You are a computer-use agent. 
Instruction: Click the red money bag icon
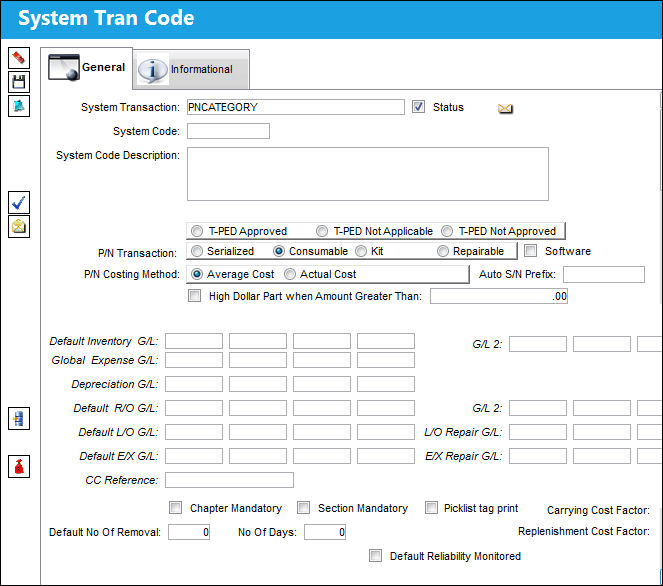pyautogui.click(x=19, y=467)
